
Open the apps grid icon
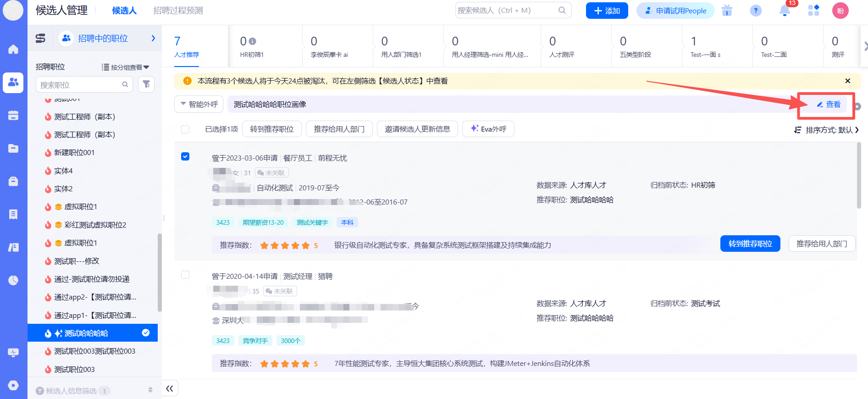(x=813, y=11)
